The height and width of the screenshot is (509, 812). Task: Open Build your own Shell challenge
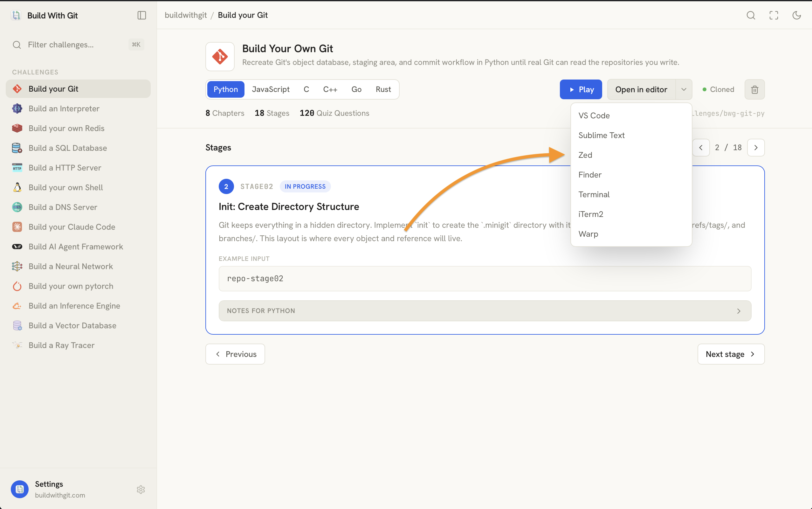pyautogui.click(x=78, y=187)
